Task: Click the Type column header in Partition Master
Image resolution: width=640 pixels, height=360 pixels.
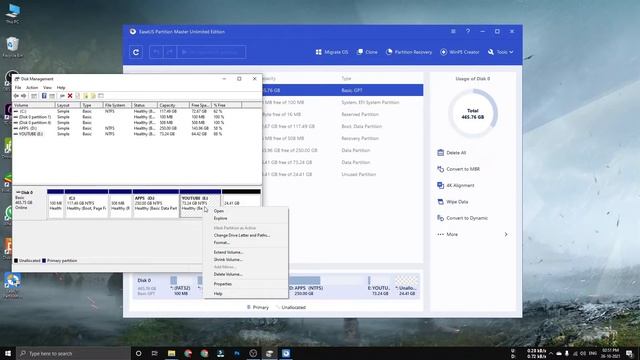Action: 346,78
